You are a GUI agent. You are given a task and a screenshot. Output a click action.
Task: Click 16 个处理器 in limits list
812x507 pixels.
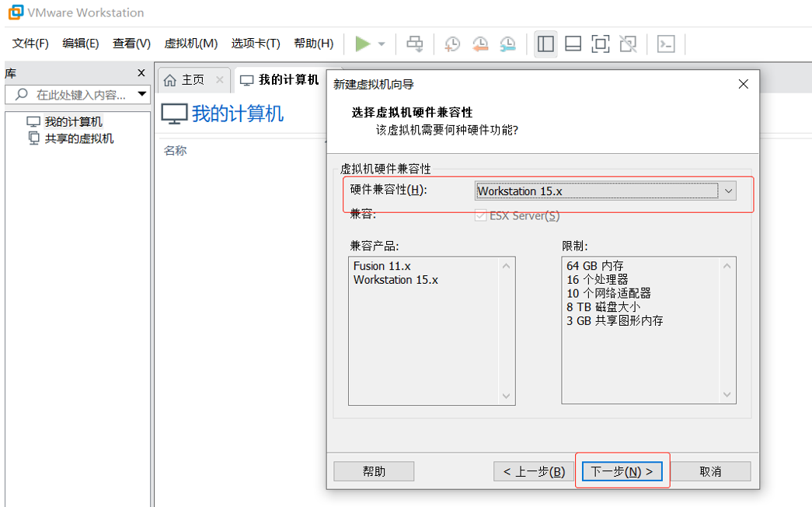(x=597, y=280)
